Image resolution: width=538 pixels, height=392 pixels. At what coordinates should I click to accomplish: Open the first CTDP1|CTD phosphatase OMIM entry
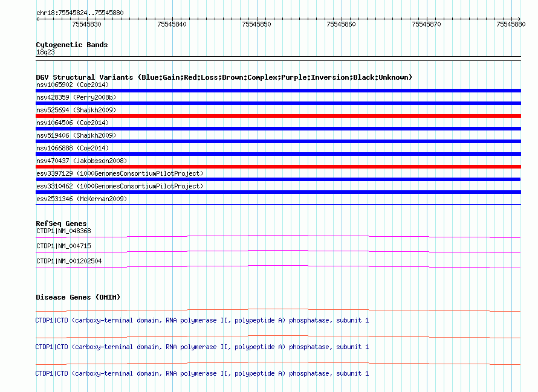tap(202, 320)
